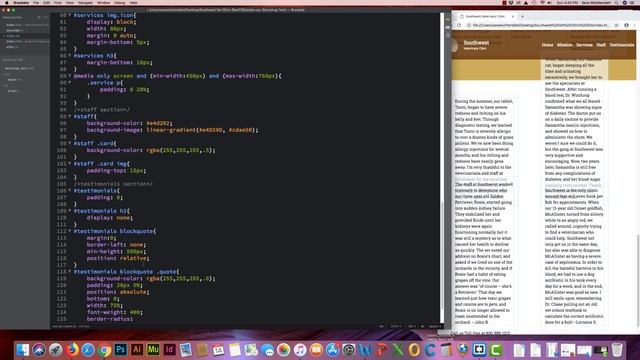Open Photos app in the dock
This screenshot has width=640, height=360.
(x=284, y=350)
